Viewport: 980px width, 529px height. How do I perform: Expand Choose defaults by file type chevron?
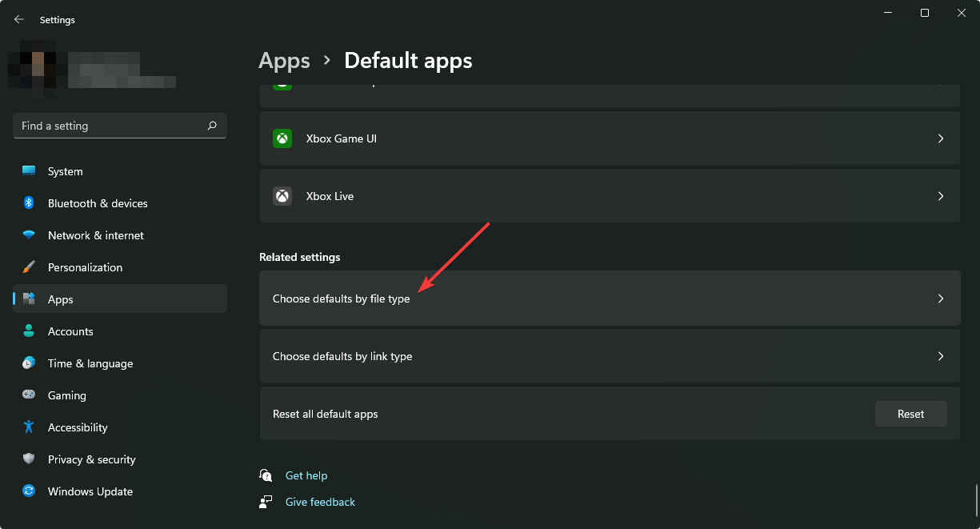coord(941,299)
